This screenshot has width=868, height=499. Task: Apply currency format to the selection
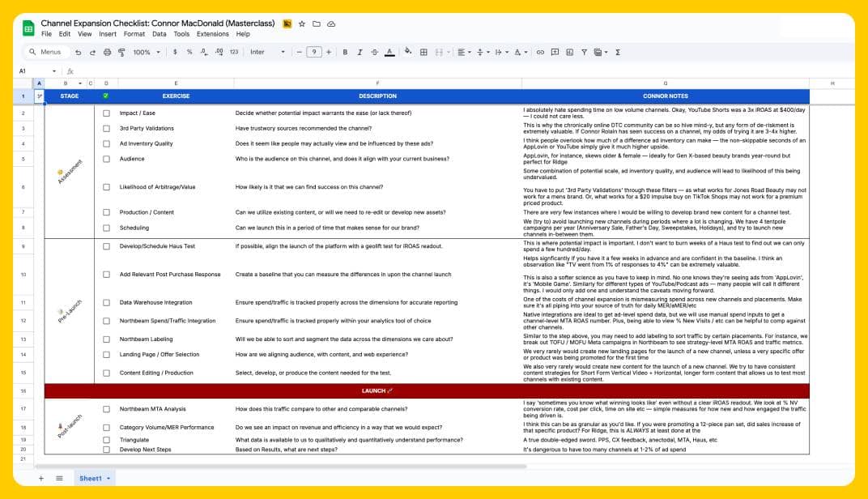(175, 51)
